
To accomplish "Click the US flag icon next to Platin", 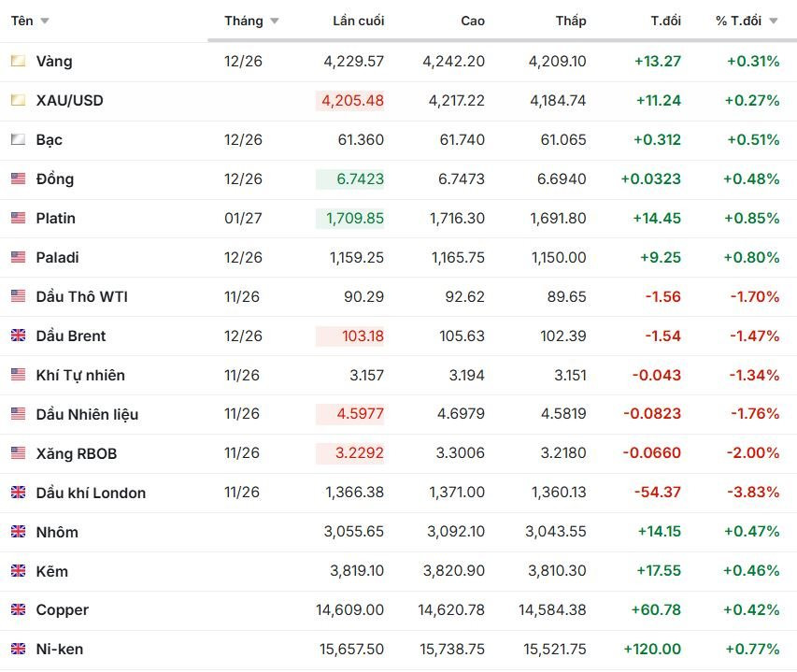I will click(x=19, y=218).
